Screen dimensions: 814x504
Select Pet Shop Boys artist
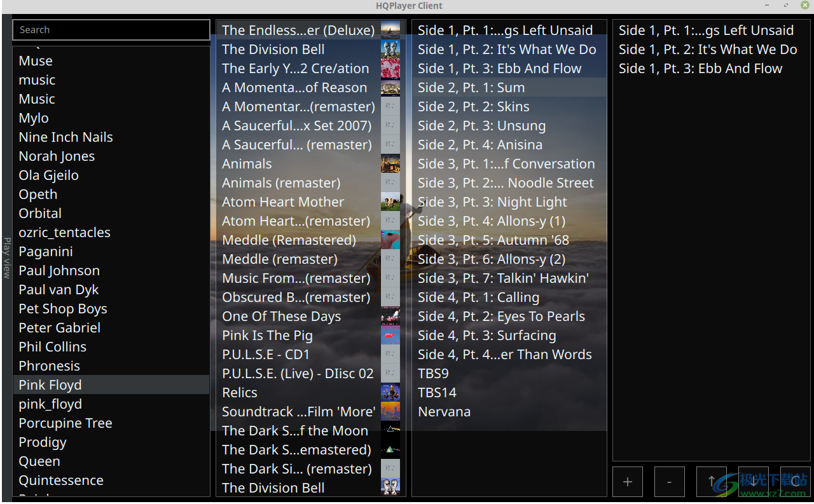tap(111, 309)
